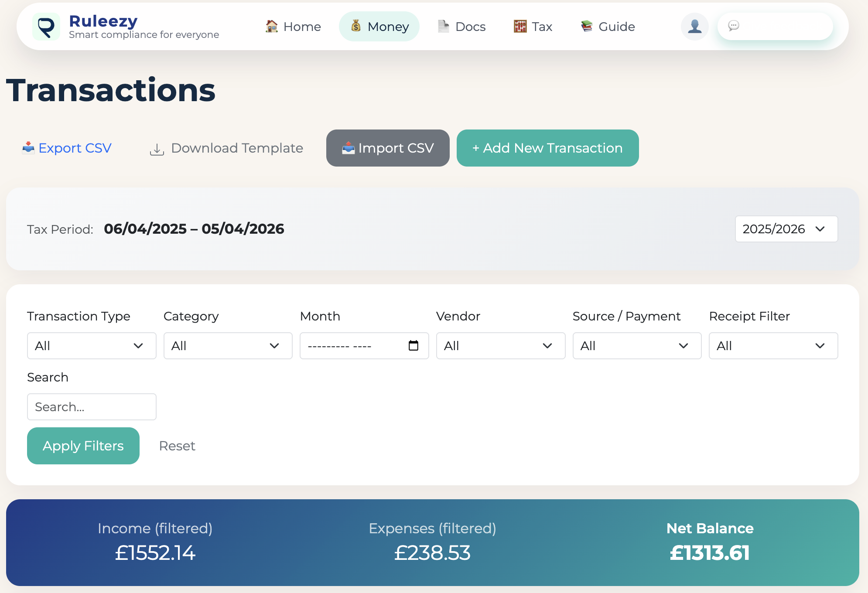Click inside the Search field
The image size is (868, 593).
91,406
